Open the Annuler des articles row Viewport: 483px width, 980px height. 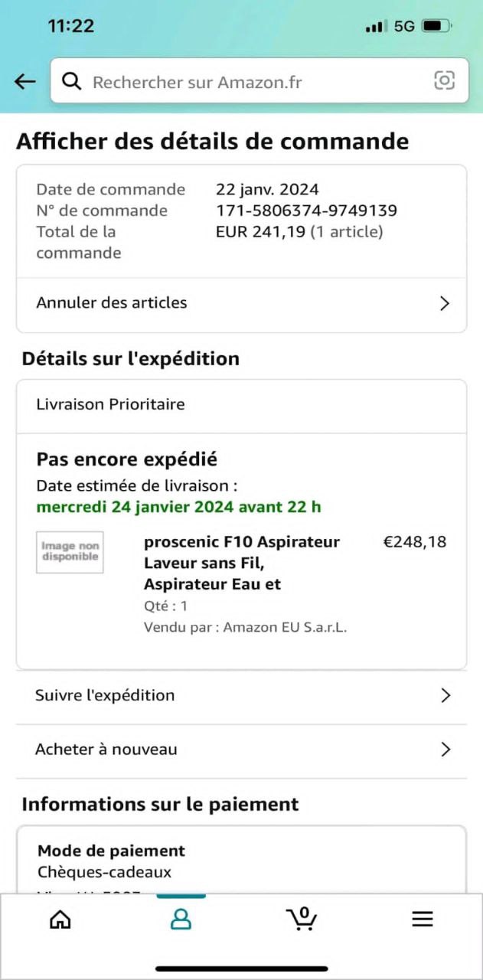coord(112,302)
